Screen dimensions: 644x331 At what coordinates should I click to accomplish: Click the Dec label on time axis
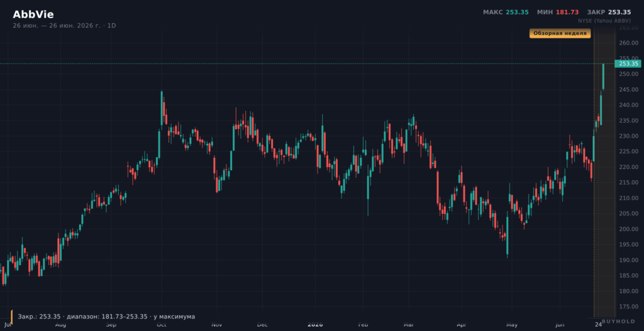pos(262,325)
